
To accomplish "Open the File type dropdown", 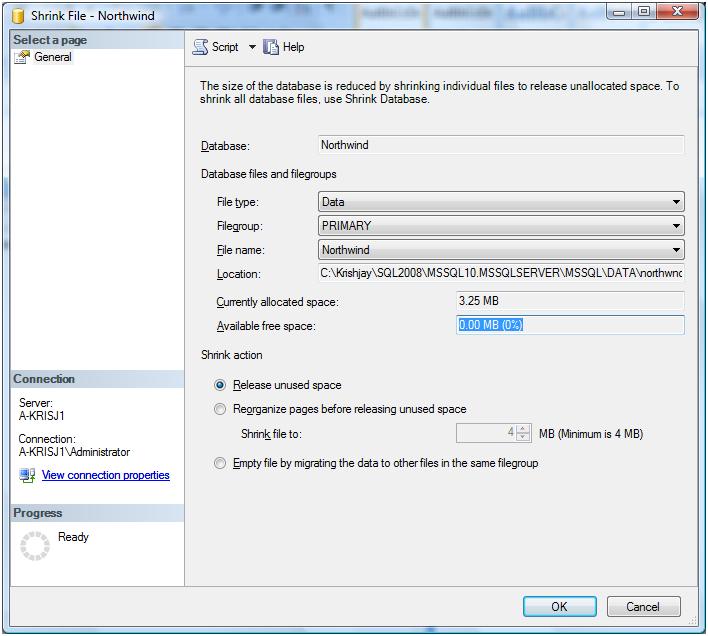I will [501, 202].
